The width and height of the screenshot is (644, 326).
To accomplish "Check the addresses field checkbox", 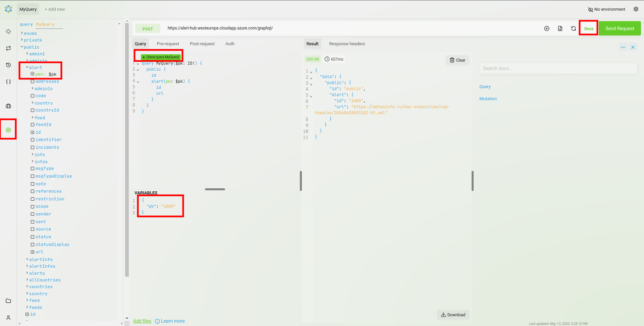I will click(33, 81).
